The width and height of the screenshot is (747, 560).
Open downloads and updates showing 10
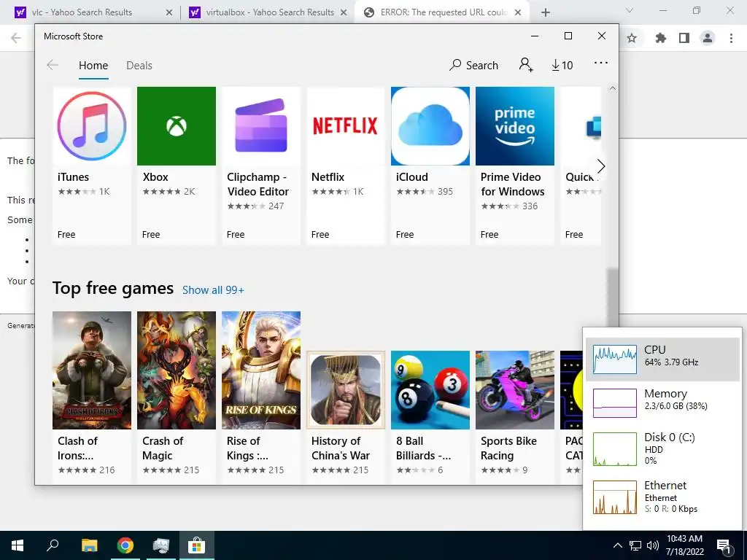[562, 65]
